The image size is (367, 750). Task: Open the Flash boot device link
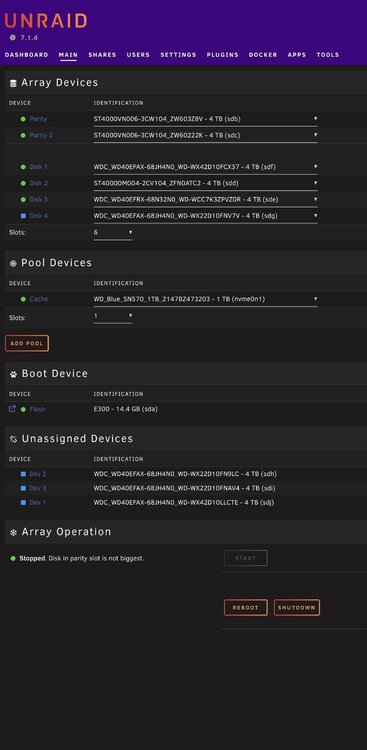[38, 409]
